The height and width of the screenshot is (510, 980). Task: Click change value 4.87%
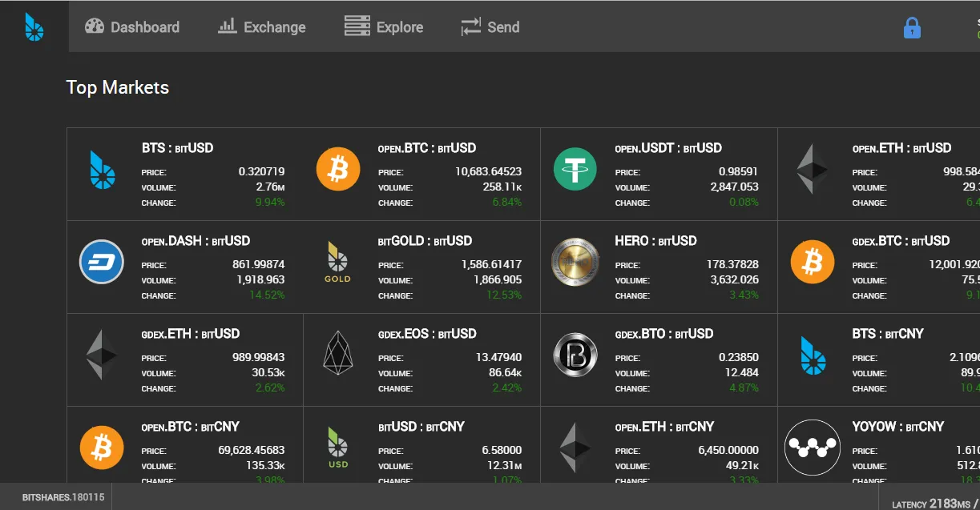(x=744, y=388)
